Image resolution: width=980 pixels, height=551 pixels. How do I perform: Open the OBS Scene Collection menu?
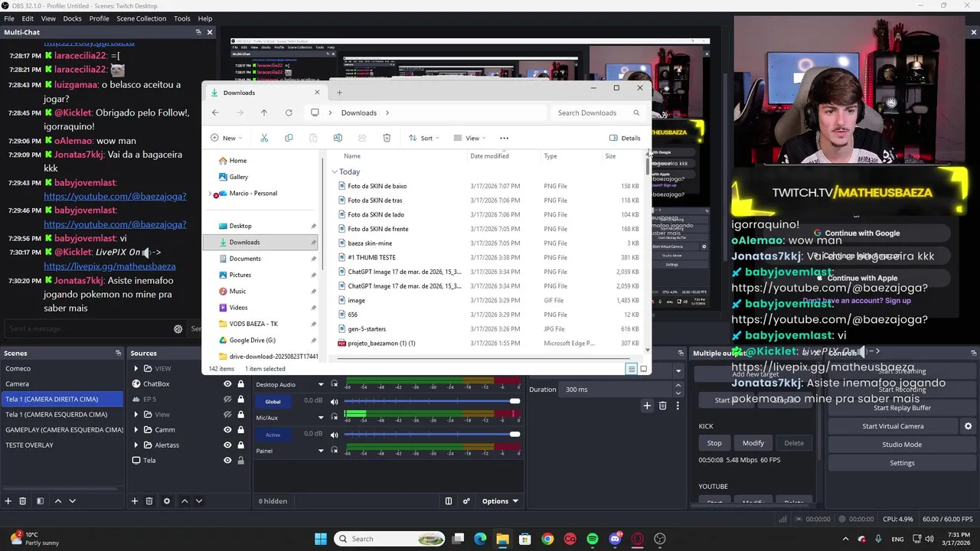pyautogui.click(x=141, y=18)
